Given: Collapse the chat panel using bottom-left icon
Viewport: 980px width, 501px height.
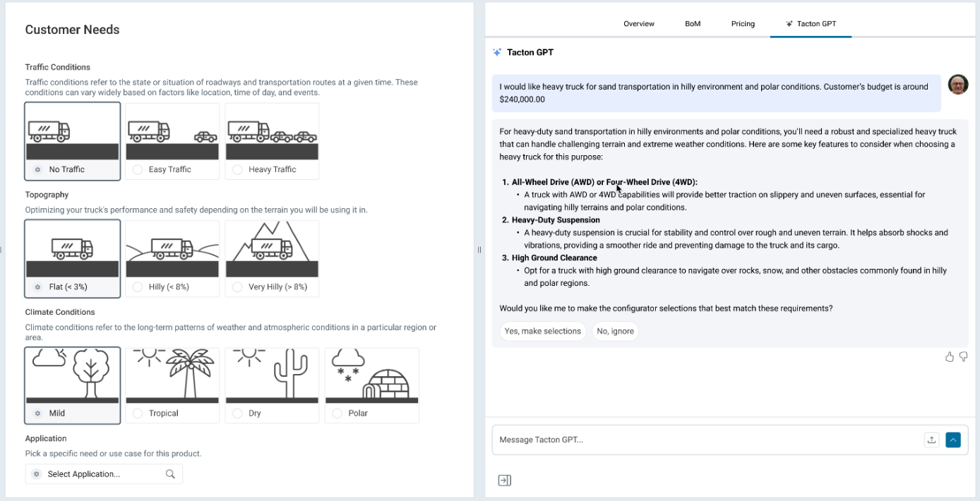Looking at the screenshot, I should click(x=504, y=481).
